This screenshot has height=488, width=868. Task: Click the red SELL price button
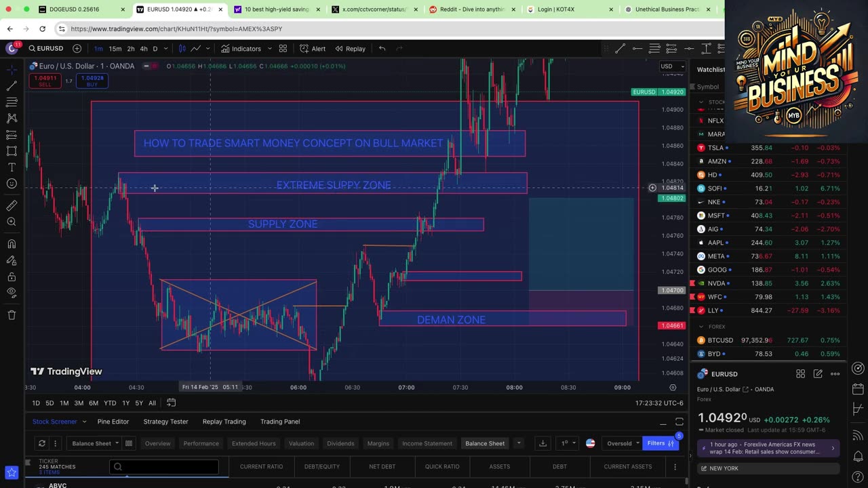45,81
